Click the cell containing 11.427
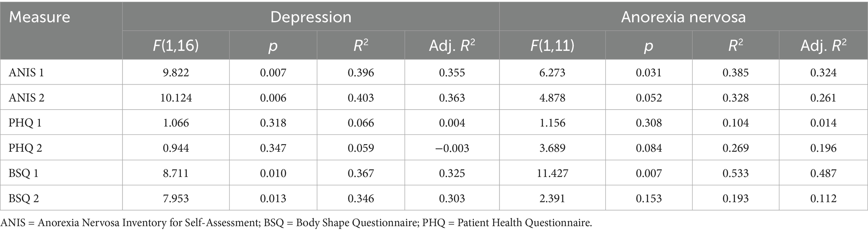Screen dimensions: 868x232 tap(552, 173)
